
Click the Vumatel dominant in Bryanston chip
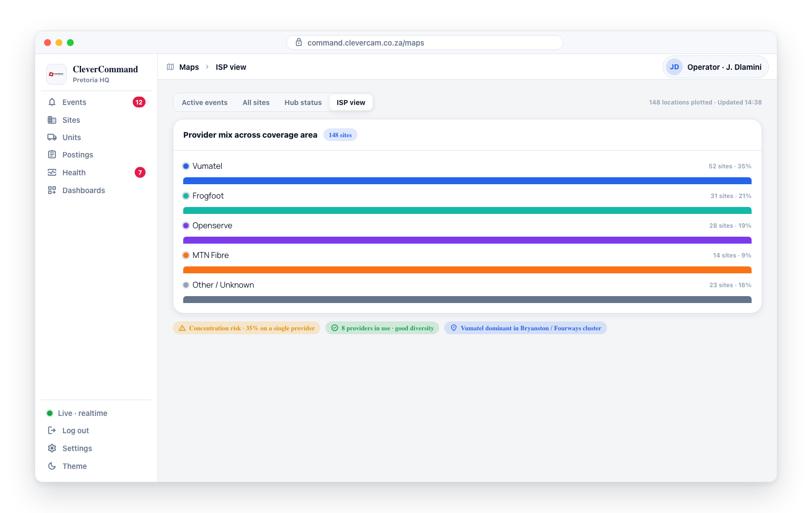point(525,328)
